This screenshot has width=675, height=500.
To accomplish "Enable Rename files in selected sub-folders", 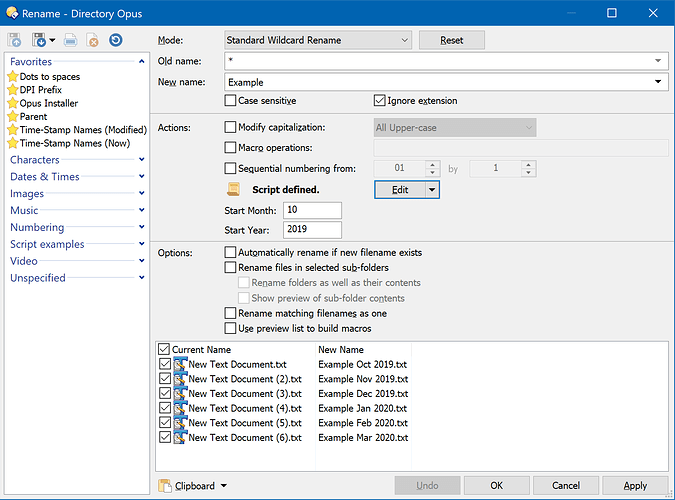I will tap(230, 267).
